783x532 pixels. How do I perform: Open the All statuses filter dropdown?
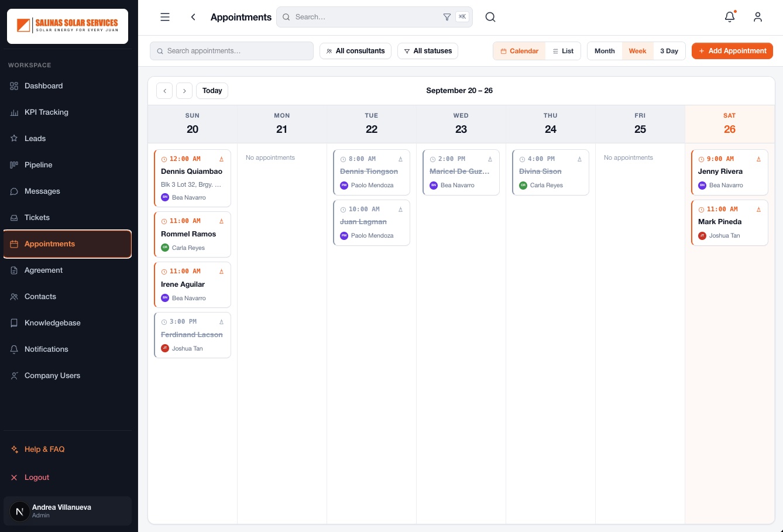click(428, 51)
